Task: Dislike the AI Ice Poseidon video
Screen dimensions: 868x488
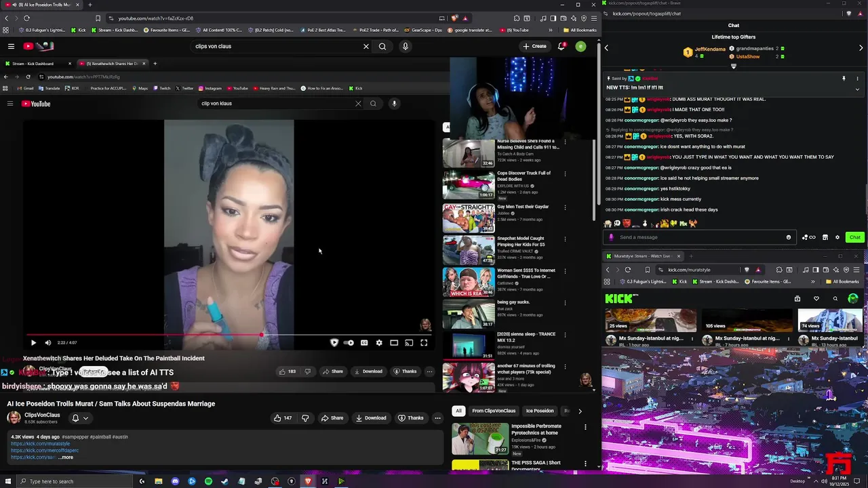Action: (305, 418)
